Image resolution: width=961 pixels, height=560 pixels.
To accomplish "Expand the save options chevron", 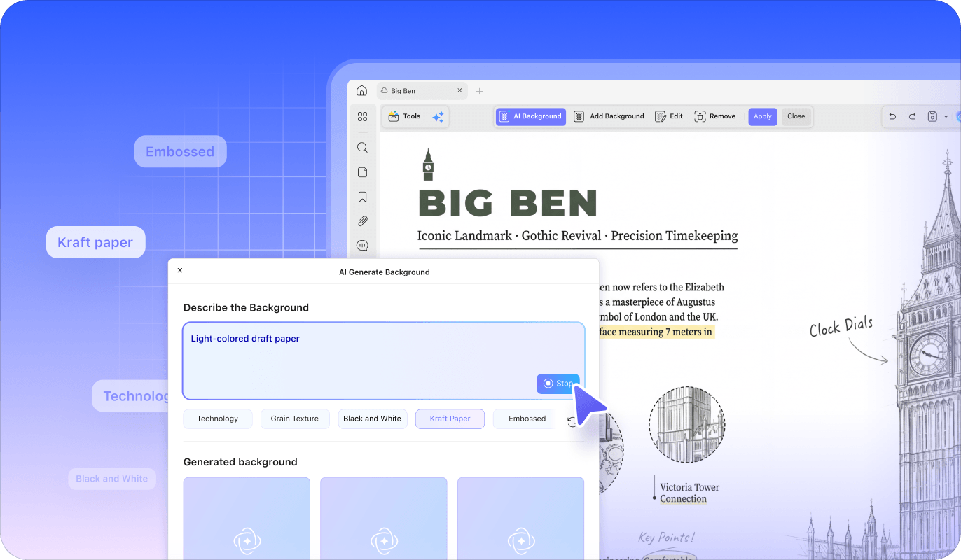I will coord(946,117).
